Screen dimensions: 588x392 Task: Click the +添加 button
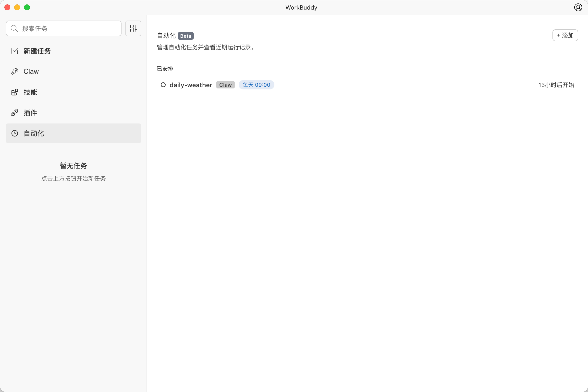[565, 35]
